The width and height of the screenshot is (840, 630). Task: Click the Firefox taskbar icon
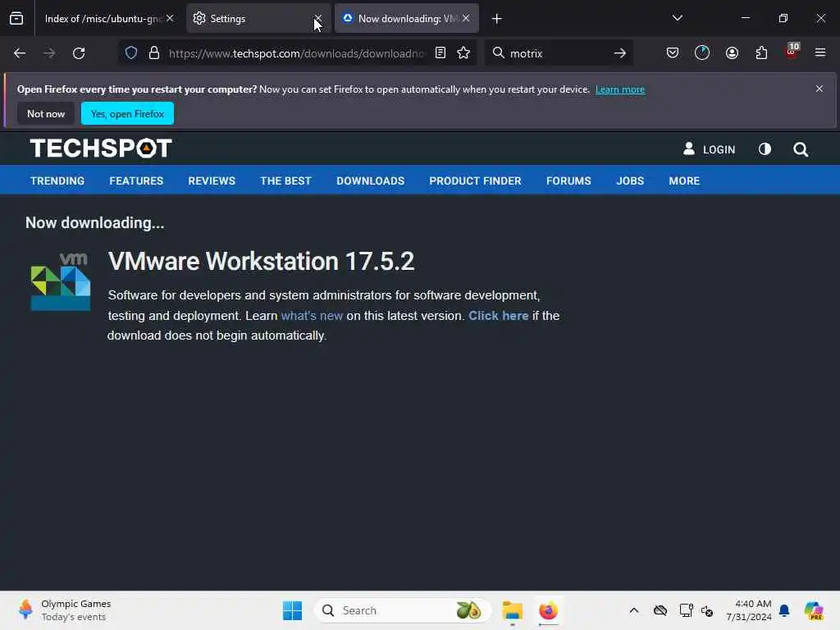(548, 610)
